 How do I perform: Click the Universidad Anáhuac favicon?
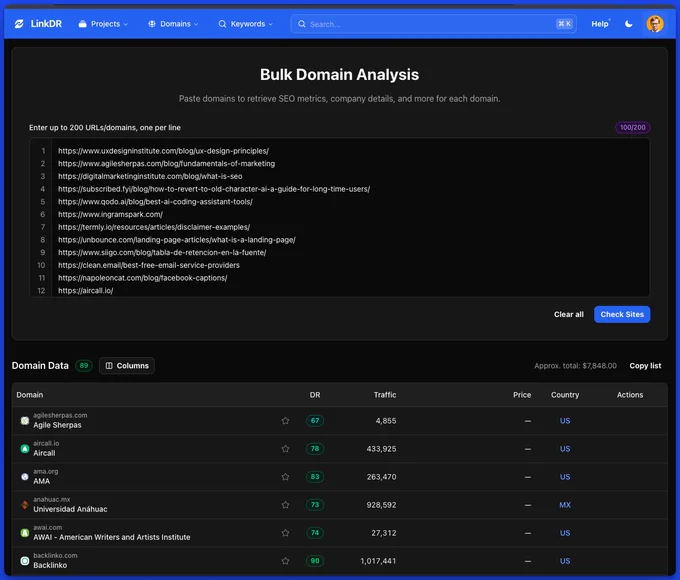[25, 505]
